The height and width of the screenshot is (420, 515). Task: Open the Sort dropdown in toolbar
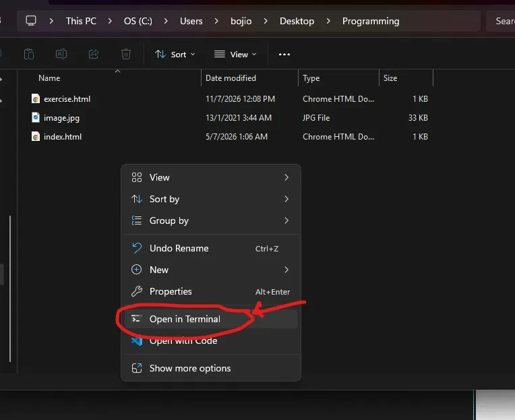175,54
